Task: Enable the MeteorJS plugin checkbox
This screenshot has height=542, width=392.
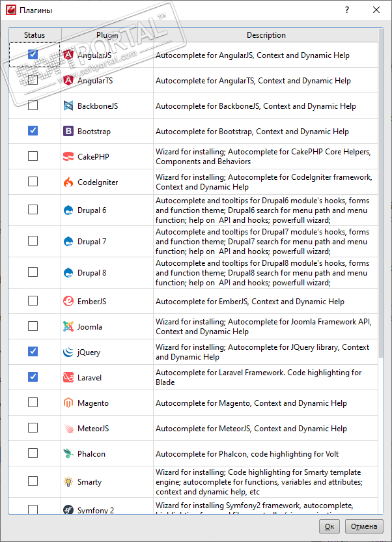Action: tap(33, 427)
